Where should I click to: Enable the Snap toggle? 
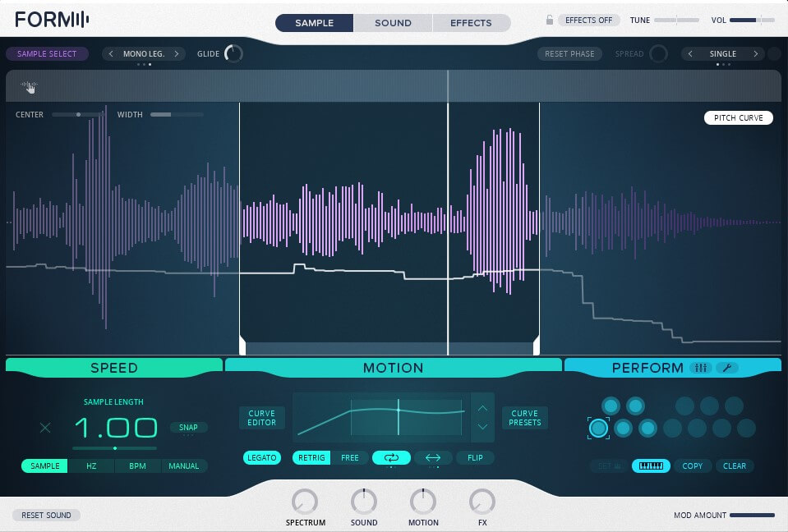coord(189,428)
